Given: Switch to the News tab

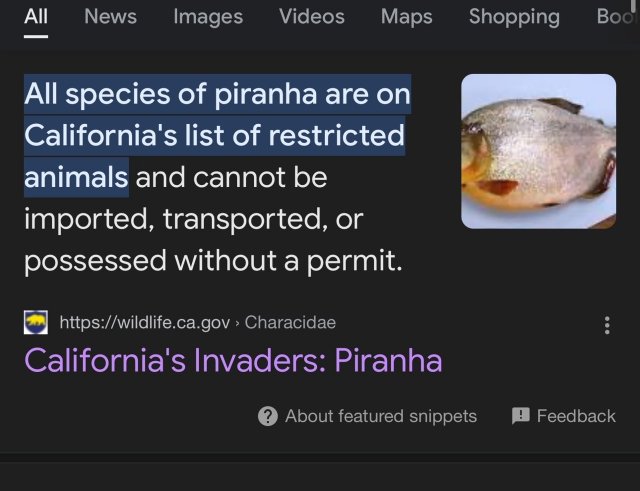Looking at the screenshot, I should point(110,17).
